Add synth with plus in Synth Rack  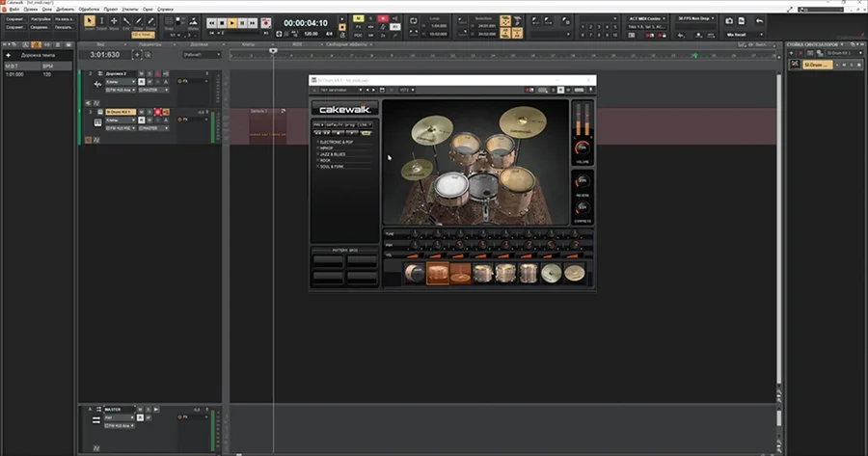click(791, 53)
